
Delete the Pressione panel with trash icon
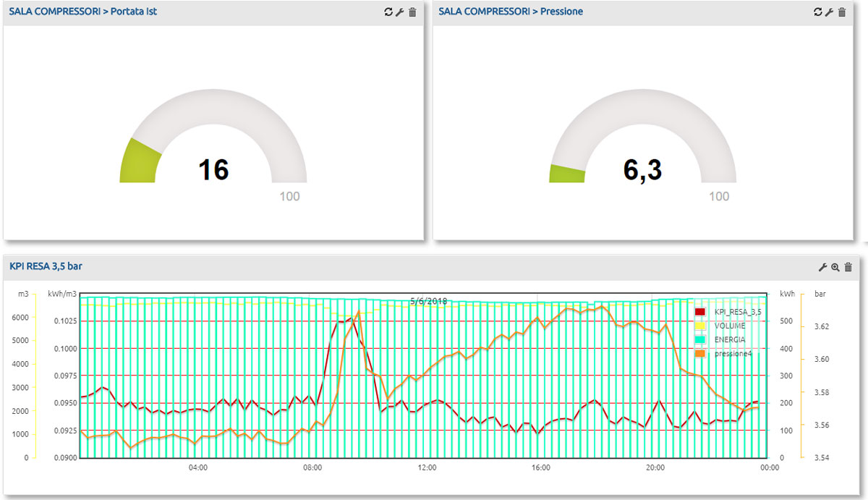(x=841, y=12)
